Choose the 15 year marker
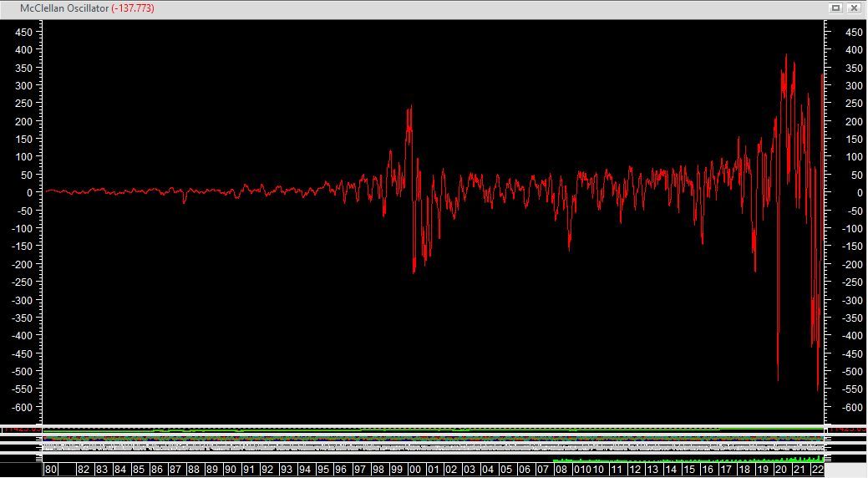The height and width of the screenshot is (478, 868). 689,470
